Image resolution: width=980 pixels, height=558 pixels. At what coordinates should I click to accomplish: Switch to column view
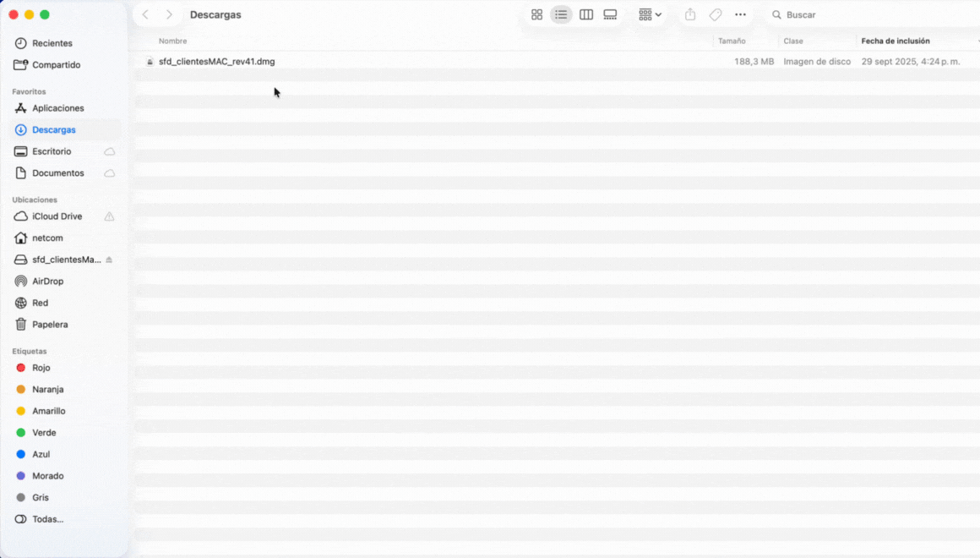[x=585, y=15]
